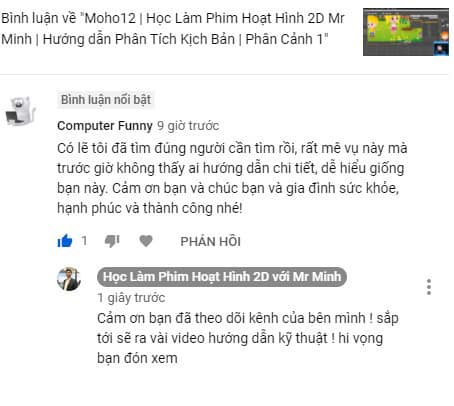Open the '1 giây trước' reply timestamp

[131, 298]
